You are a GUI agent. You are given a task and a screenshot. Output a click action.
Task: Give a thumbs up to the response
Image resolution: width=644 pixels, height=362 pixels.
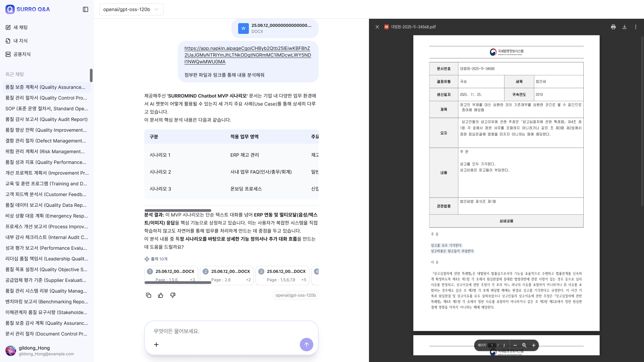point(161,295)
